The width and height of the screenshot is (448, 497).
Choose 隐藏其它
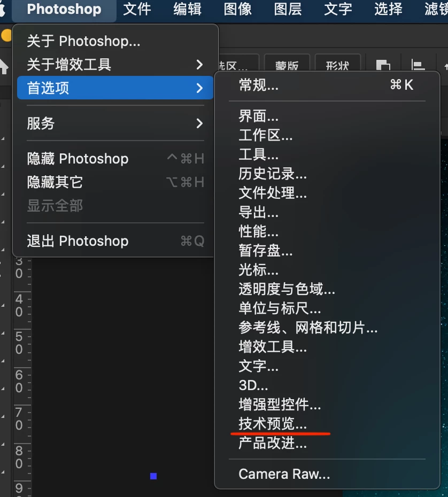tap(115, 182)
